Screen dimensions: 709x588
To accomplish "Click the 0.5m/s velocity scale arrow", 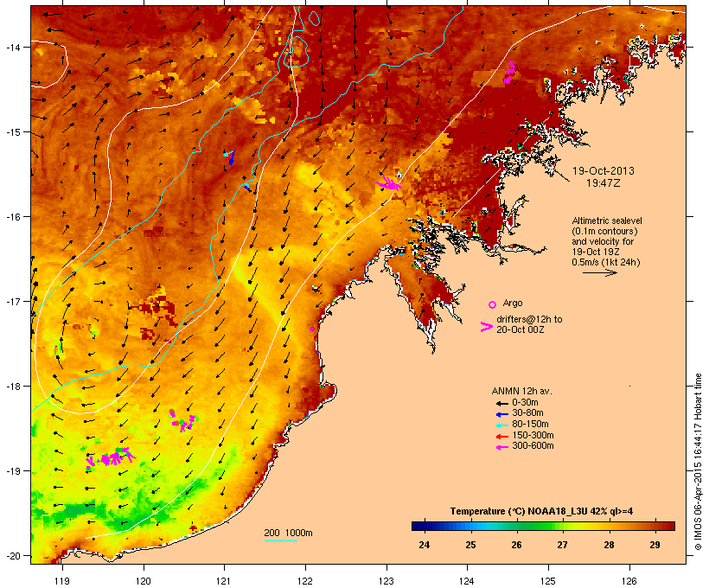I will click(599, 272).
